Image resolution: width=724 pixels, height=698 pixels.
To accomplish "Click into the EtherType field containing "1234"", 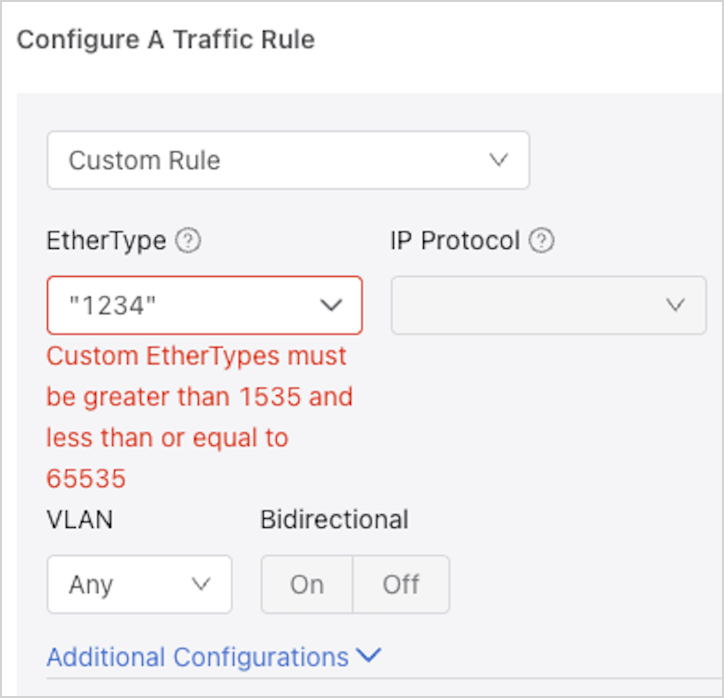I will 180,305.
